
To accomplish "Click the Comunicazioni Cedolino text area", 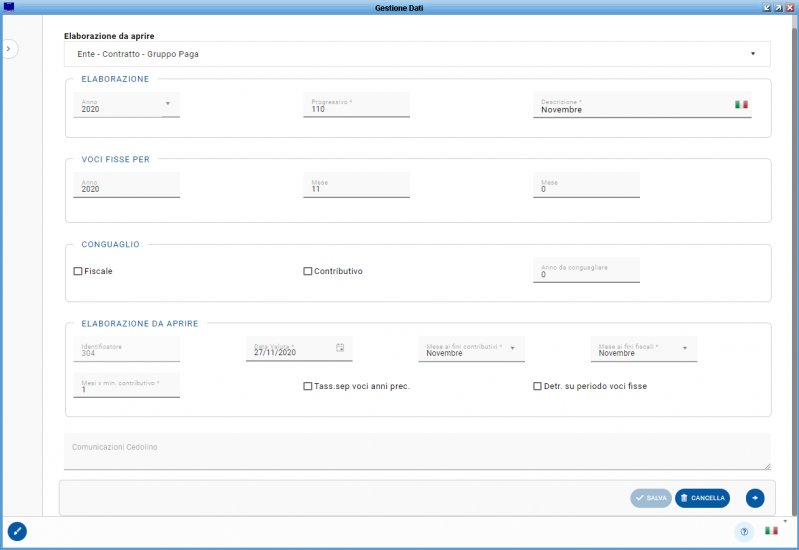I will point(417,451).
